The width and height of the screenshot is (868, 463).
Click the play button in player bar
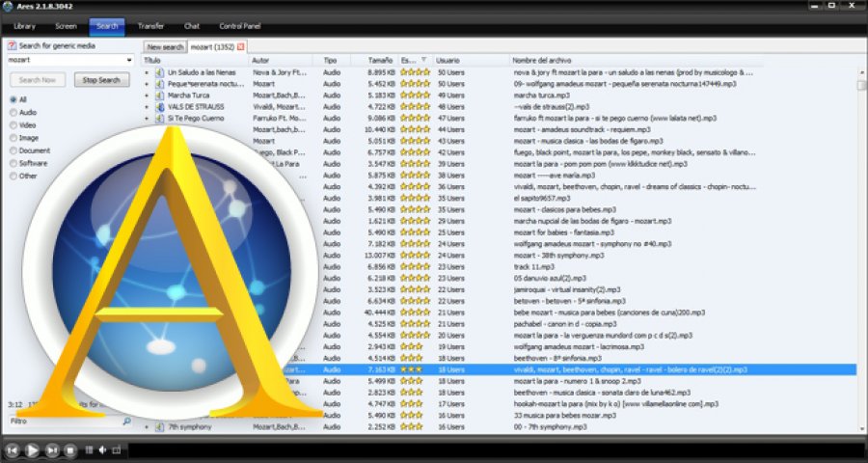(32, 450)
